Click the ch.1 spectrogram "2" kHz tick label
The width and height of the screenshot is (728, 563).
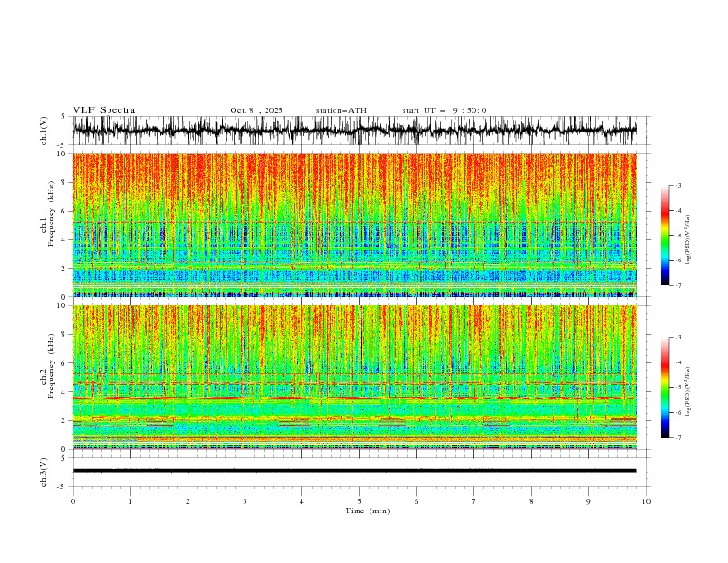tap(65, 268)
